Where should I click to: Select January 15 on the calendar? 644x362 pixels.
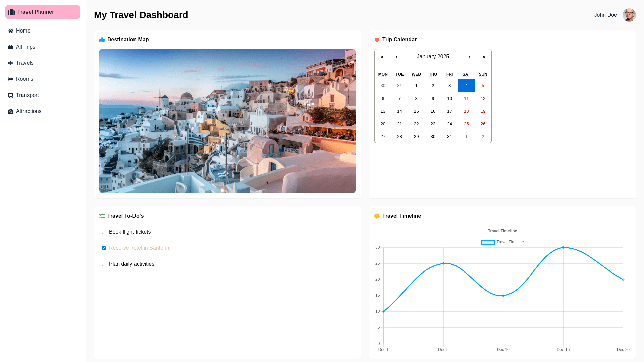(416, 111)
